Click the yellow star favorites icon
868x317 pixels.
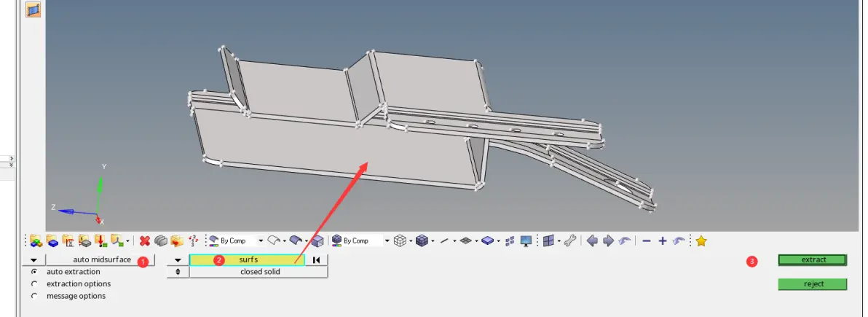point(701,241)
